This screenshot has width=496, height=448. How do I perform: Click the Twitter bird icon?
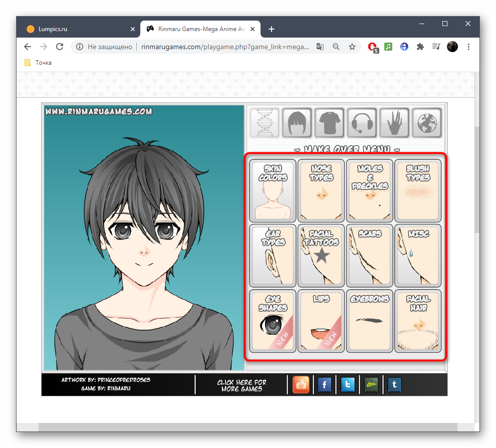pyautogui.click(x=348, y=385)
